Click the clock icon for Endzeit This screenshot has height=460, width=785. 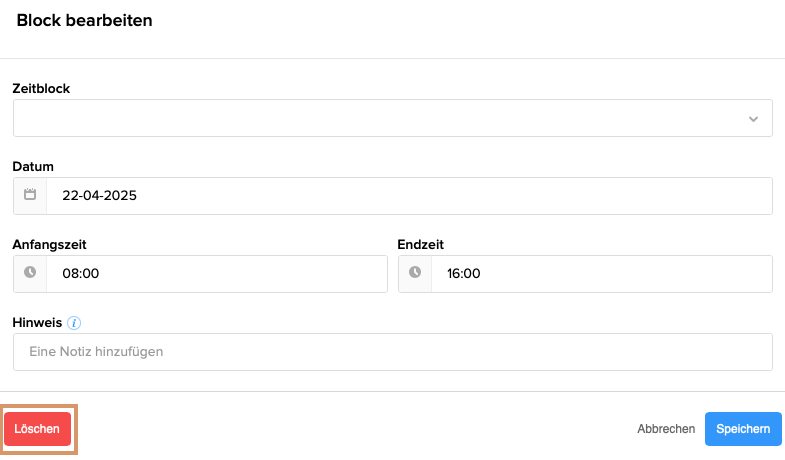tap(415, 273)
